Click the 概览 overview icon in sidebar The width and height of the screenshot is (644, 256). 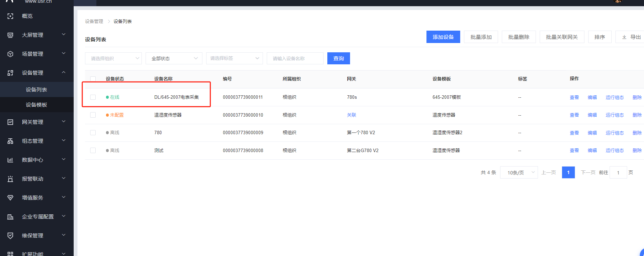(10, 16)
